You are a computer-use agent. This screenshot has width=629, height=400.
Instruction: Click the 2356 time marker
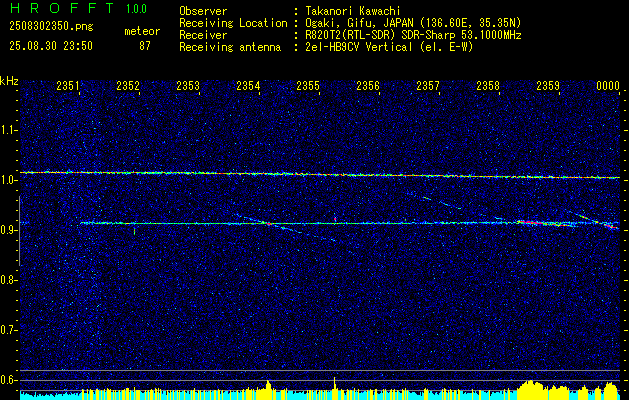pyautogui.click(x=368, y=85)
